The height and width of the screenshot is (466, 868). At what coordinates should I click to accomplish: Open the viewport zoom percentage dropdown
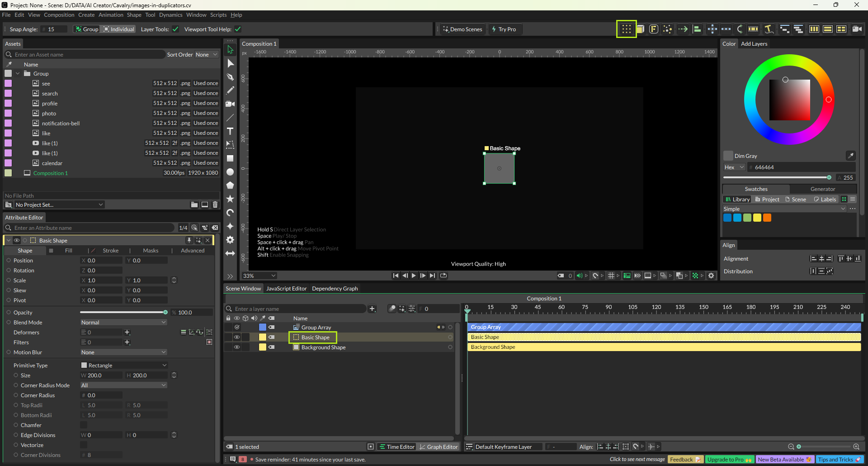coord(259,276)
